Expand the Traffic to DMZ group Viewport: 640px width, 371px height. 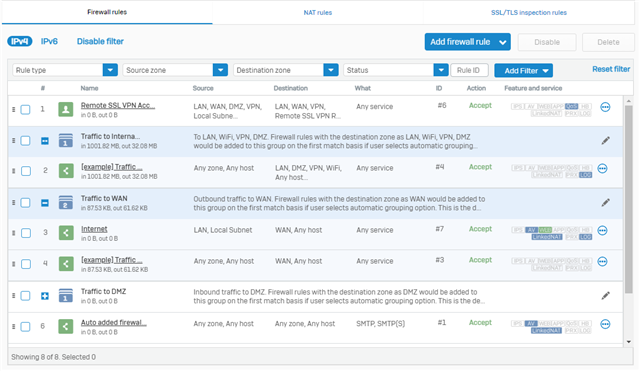tap(45, 296)
